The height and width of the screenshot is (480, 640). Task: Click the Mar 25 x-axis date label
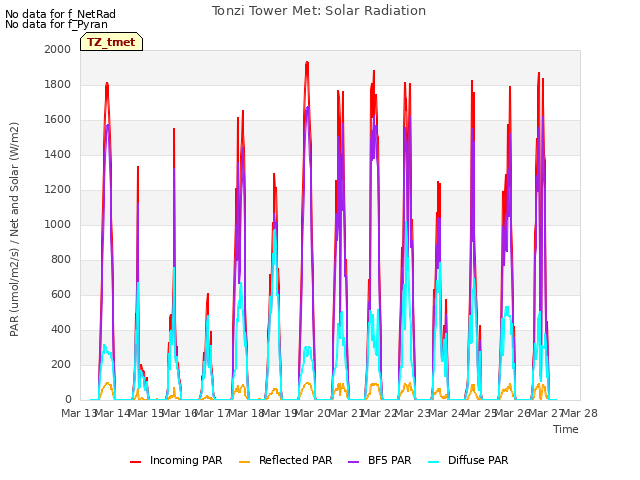(x=480, y=413)
